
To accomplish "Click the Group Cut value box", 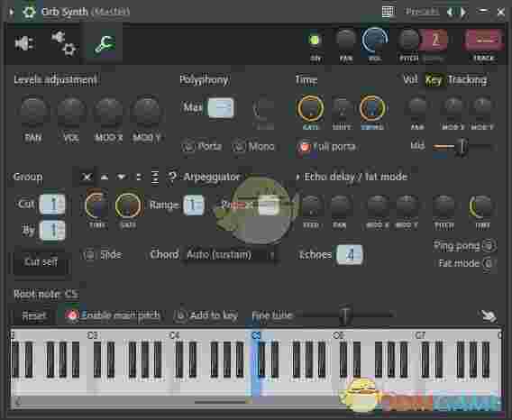I will [52, 204].
